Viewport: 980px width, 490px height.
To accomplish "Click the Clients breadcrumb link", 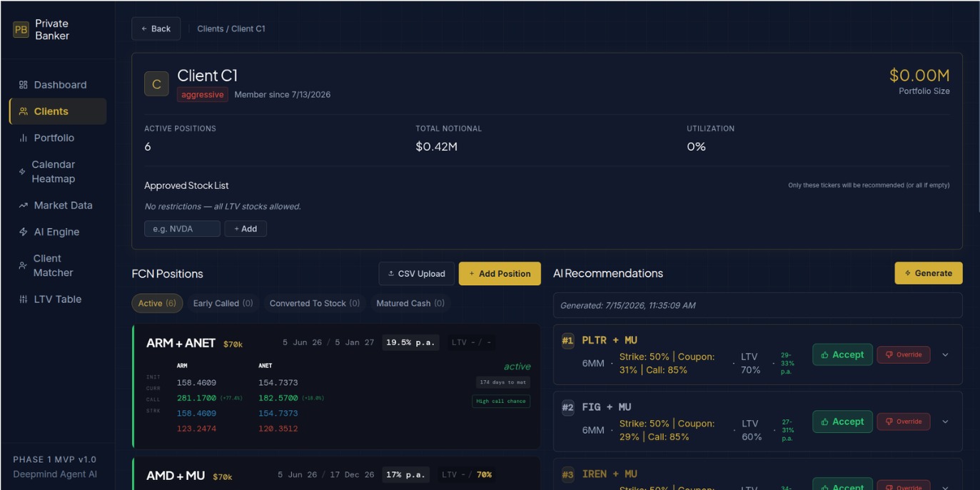I will pyautogui.click(x=211, y=29).
